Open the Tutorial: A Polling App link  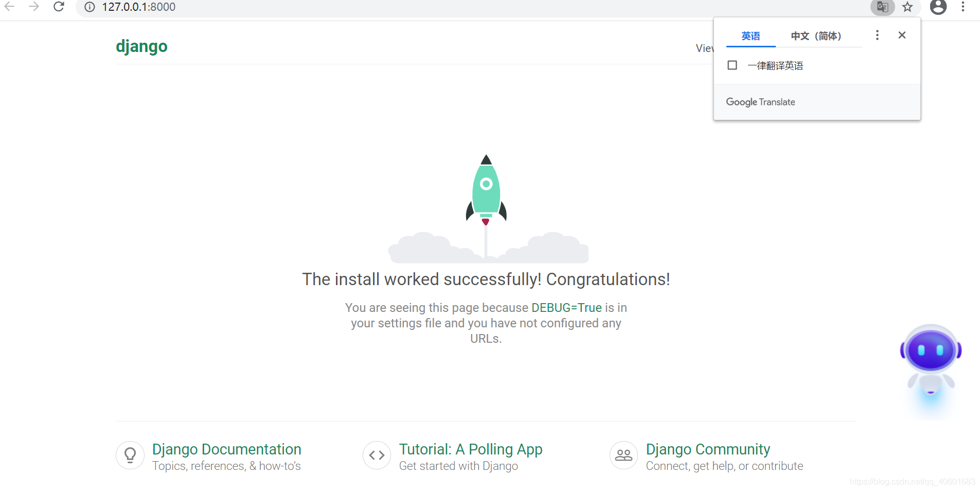pyautogui.click(x=471, y=449)
